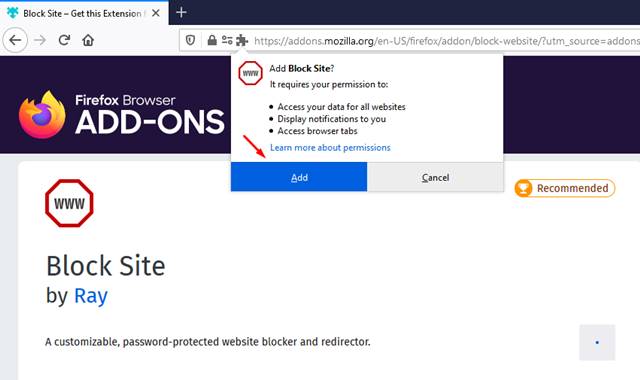Click the Recommended badge
The image size is (640, 380).
564,188
